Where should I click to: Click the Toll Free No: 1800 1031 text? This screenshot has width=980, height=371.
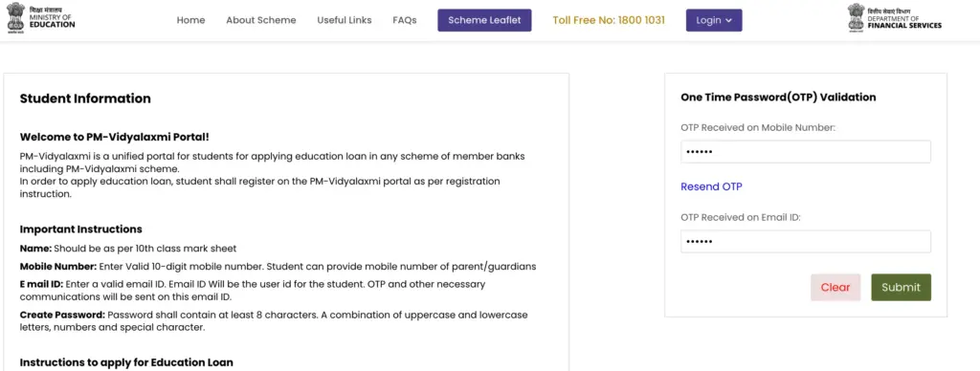point(609,20)
